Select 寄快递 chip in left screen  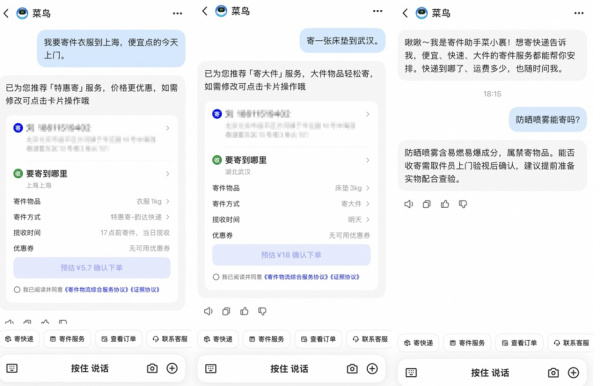[19, 339]
